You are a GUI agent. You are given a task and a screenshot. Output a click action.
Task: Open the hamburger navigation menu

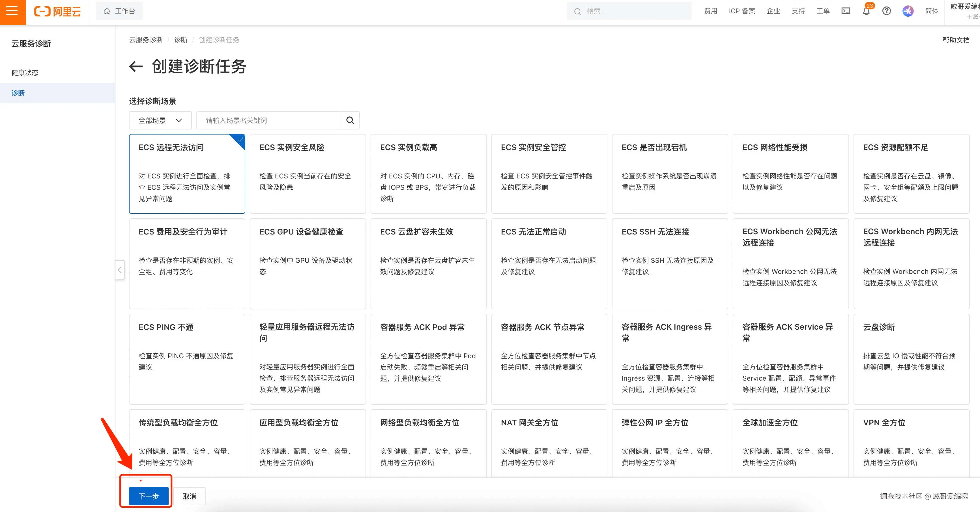click(12, 11)
